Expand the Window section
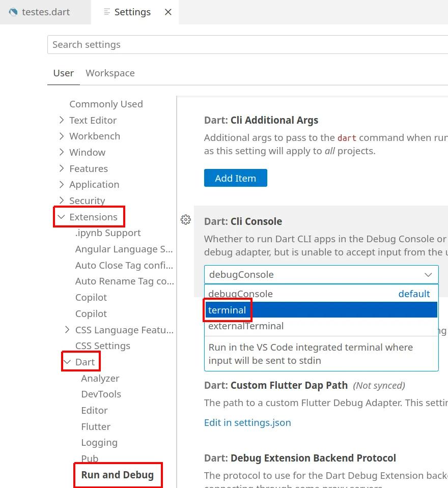 (x=62, y=152)
